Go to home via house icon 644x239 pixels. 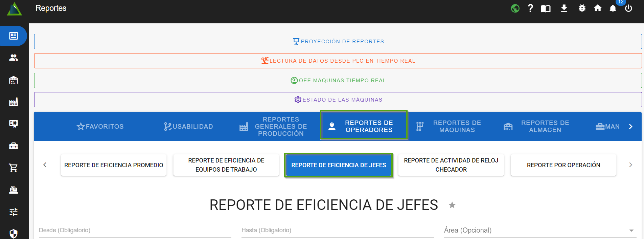click(598, 8)
